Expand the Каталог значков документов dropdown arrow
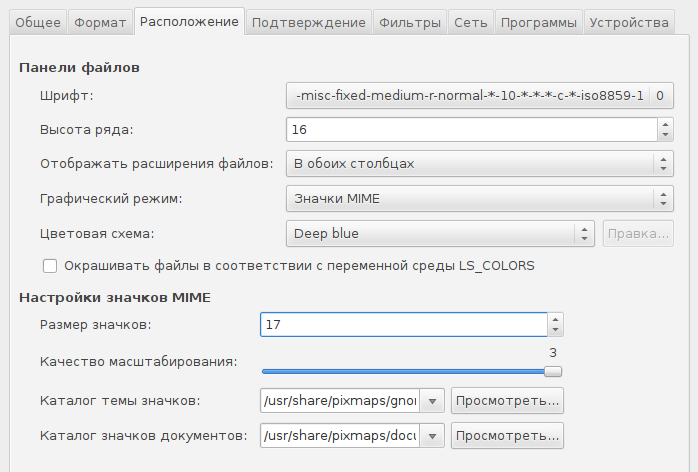The width and height of the screenshot is (698, 472). pos(432,435)
